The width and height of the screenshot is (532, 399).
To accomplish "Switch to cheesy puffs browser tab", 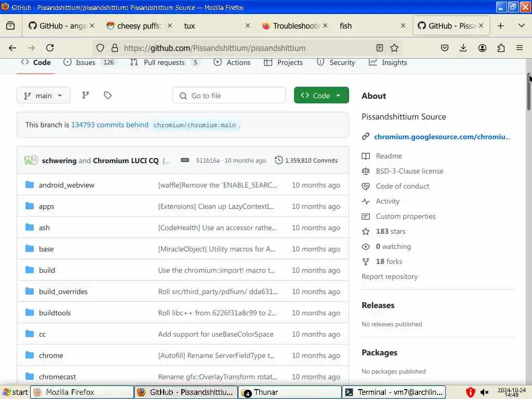I will coord(139,26).
